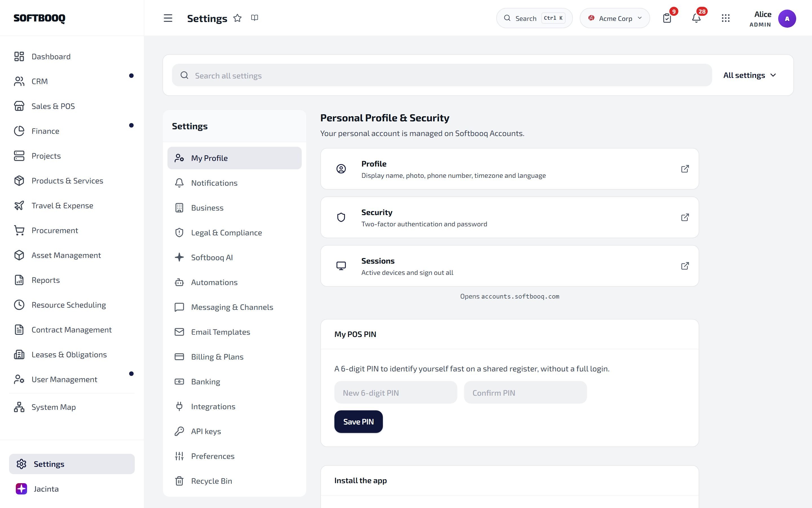The width and height of the screenshot is (812, 508).
Task: Open the Security card external link icon
Action: [685, 217]
